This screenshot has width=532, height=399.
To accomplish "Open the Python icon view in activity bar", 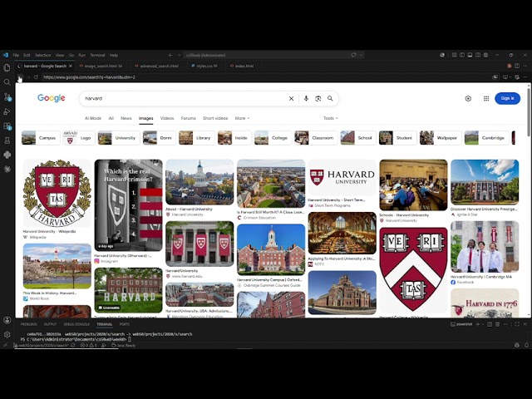I will (7, 155).
